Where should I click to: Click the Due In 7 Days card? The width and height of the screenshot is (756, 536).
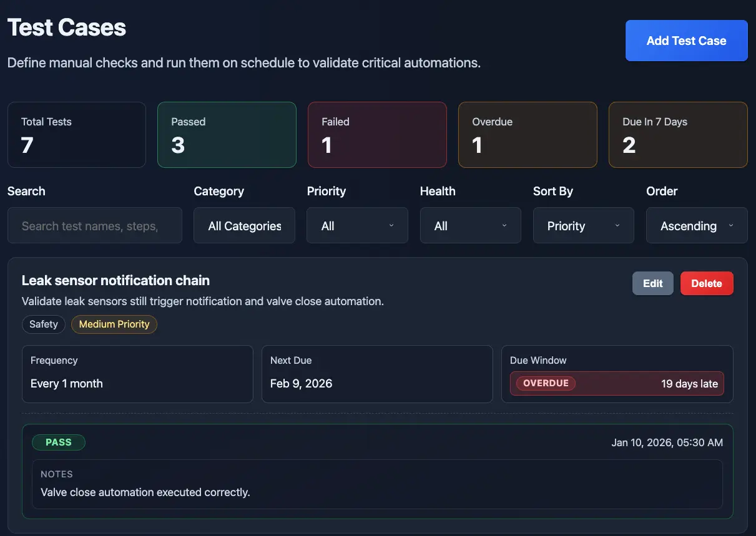678,135
